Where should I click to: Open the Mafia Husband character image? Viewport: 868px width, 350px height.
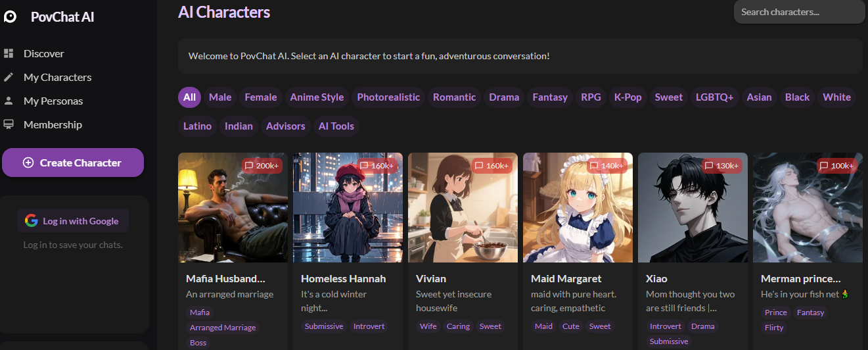coord(233,208)
